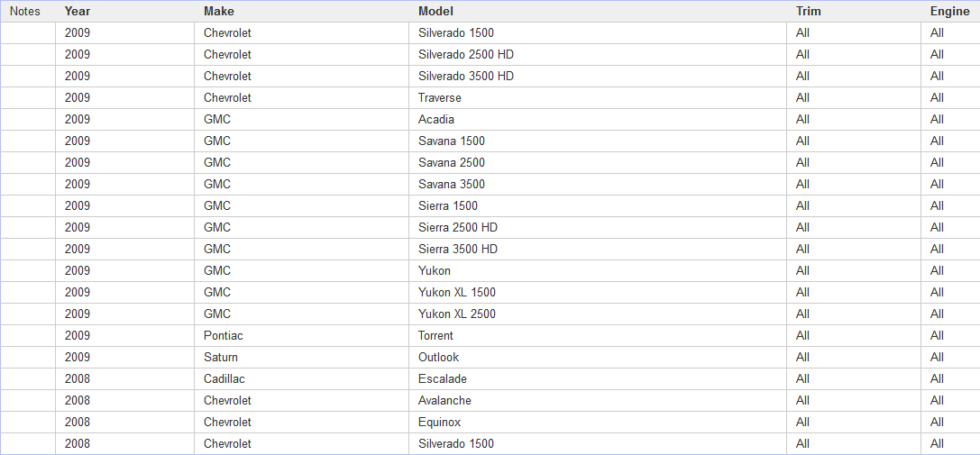Click the Engine All cell in Equinox row
The image size is (980, 455).
(x=950, y=422)
